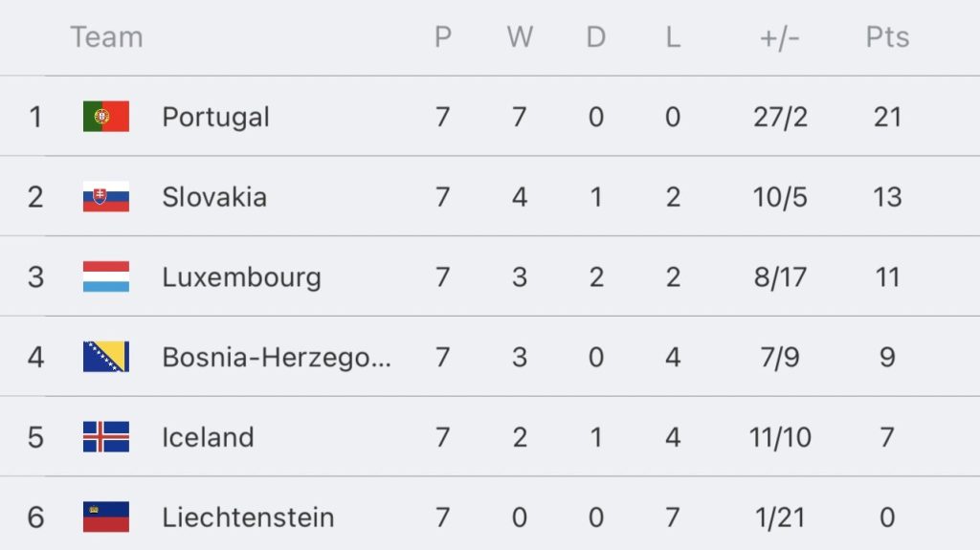Open the Portugal team row

tap(490, 117)
